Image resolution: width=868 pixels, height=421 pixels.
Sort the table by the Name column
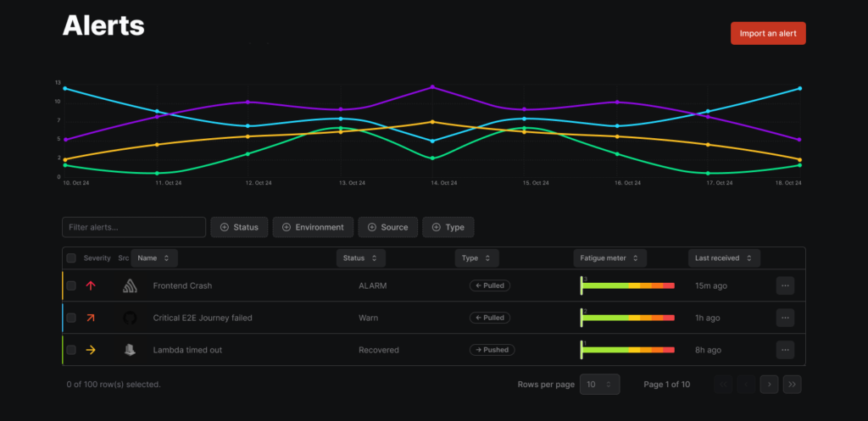[x=153, y=258]
